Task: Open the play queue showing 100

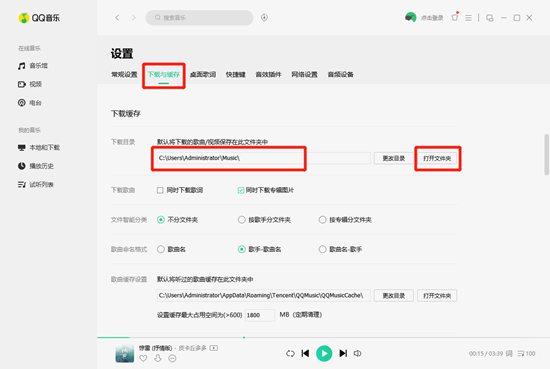Action: pyautogui.click(x=526, y=354)
